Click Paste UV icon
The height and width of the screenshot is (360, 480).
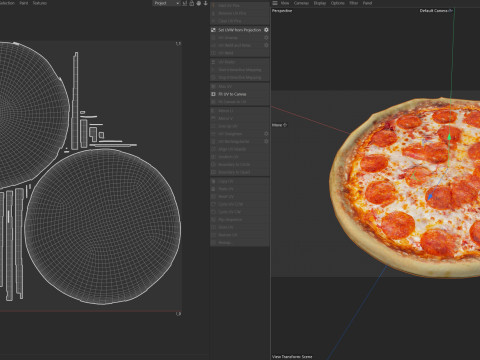(x=213, y=189)
